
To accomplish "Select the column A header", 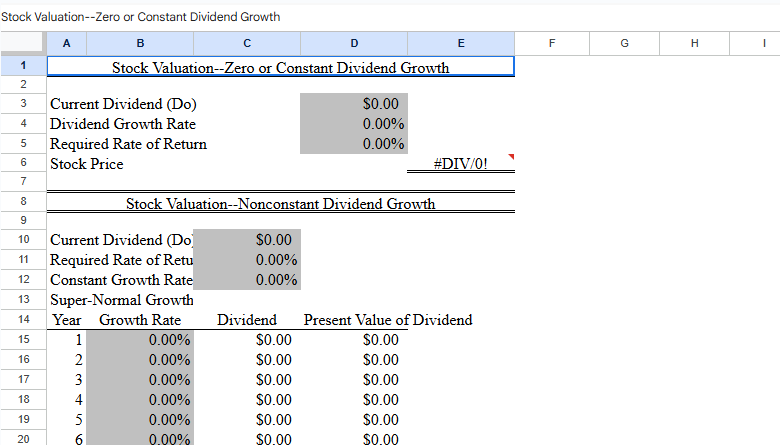I will click(x=66, y=43).
